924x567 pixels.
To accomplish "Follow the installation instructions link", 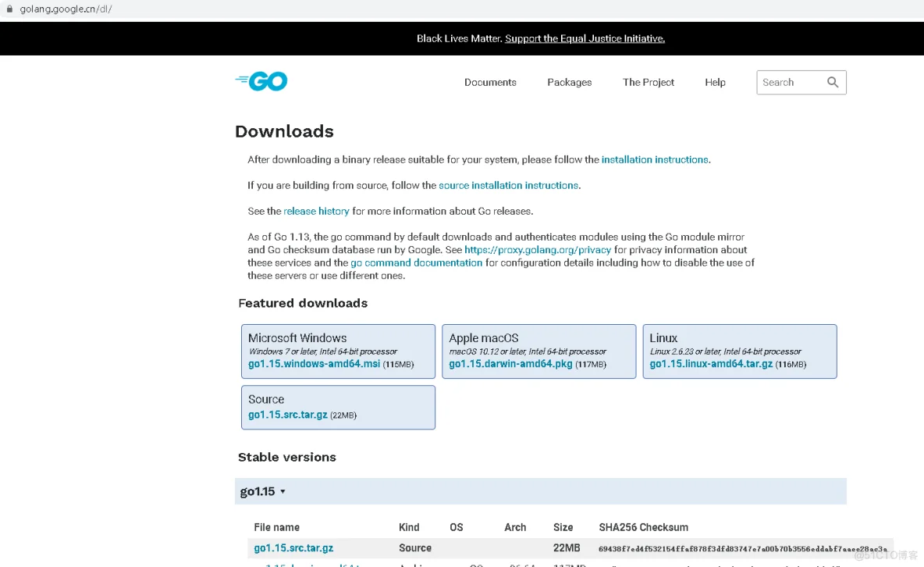I will [655, 159].
